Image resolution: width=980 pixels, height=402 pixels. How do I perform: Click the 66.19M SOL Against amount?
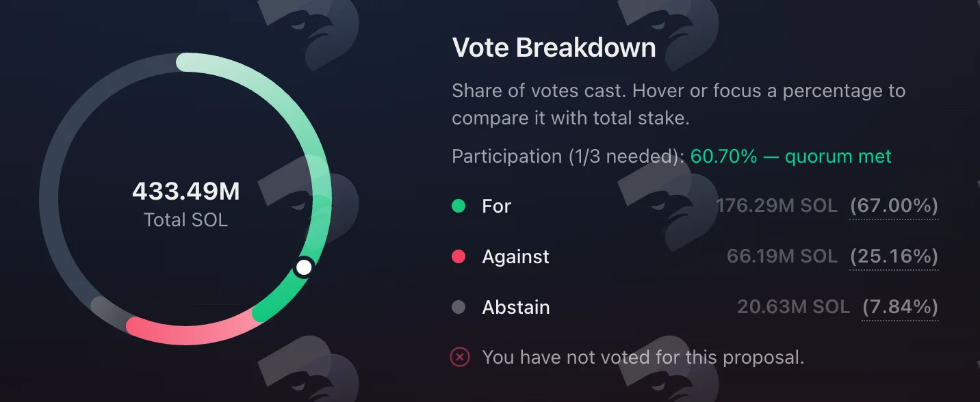point(782,256)
